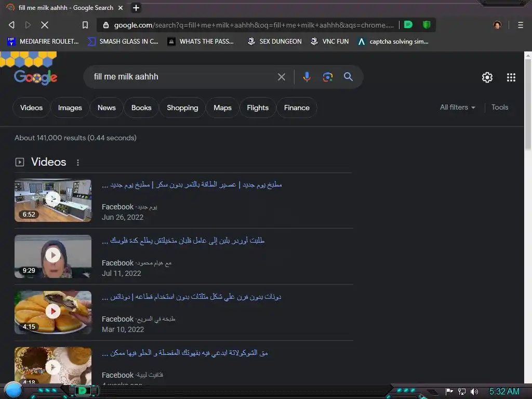The height and width of the screenshot is (399, 532).
Task: Click the forward navigation arrow
Action: pos(28,25)
